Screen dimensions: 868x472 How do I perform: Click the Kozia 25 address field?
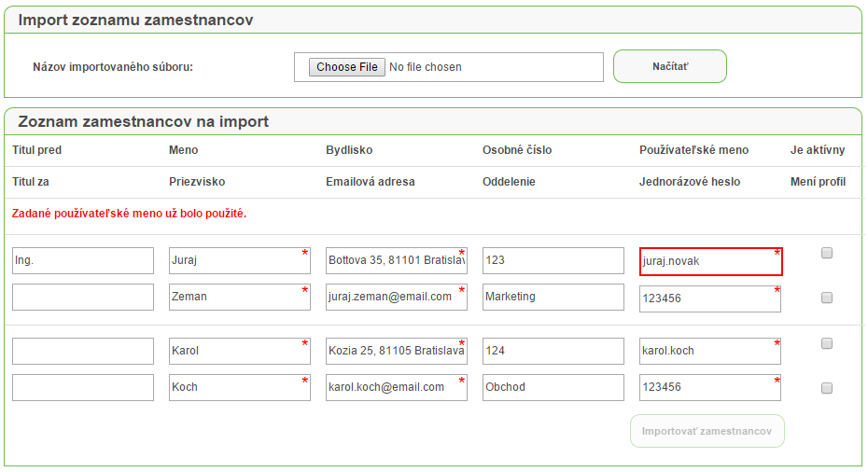[397, 352]
